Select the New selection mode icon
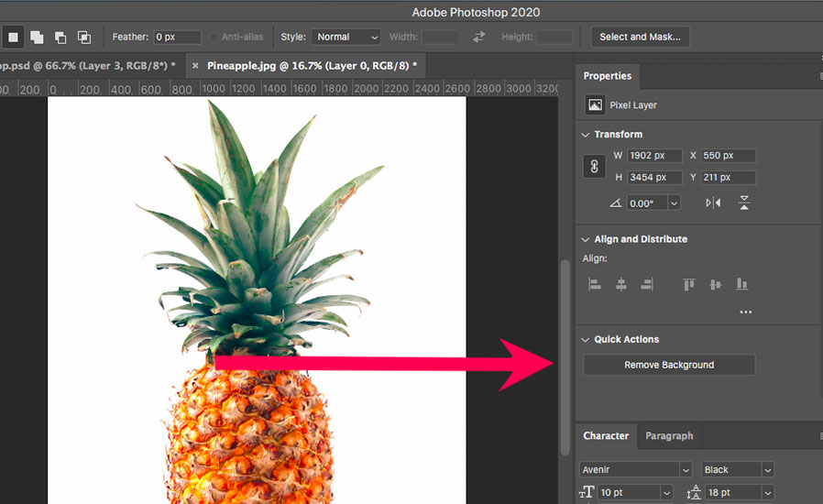The width and height of the screenshot is (823, 504). tap(13, 38)
